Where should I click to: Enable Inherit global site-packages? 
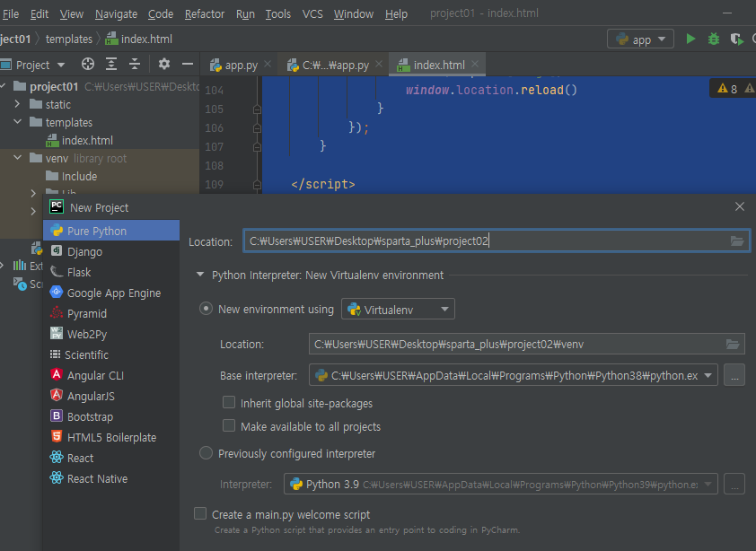(229, 403)
